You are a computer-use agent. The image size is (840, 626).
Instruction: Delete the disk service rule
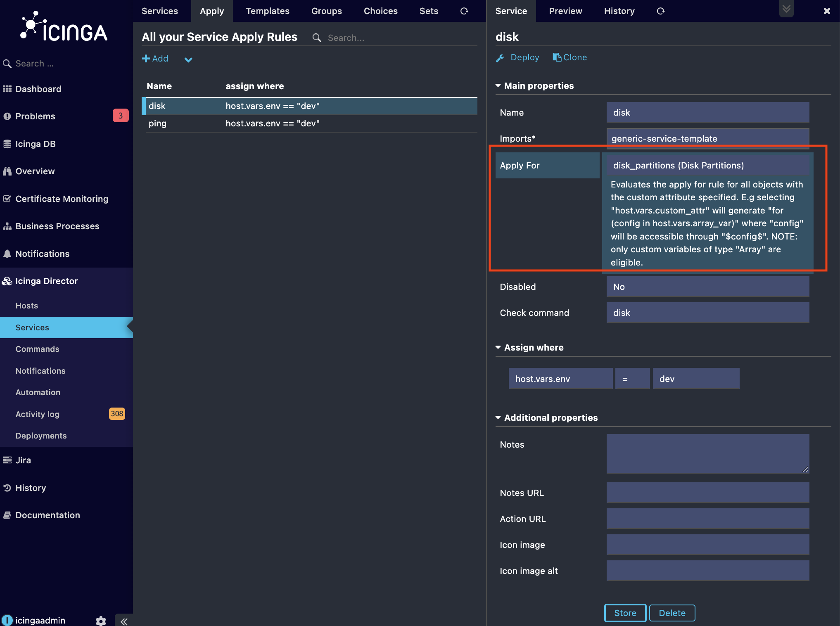point(672,613)
